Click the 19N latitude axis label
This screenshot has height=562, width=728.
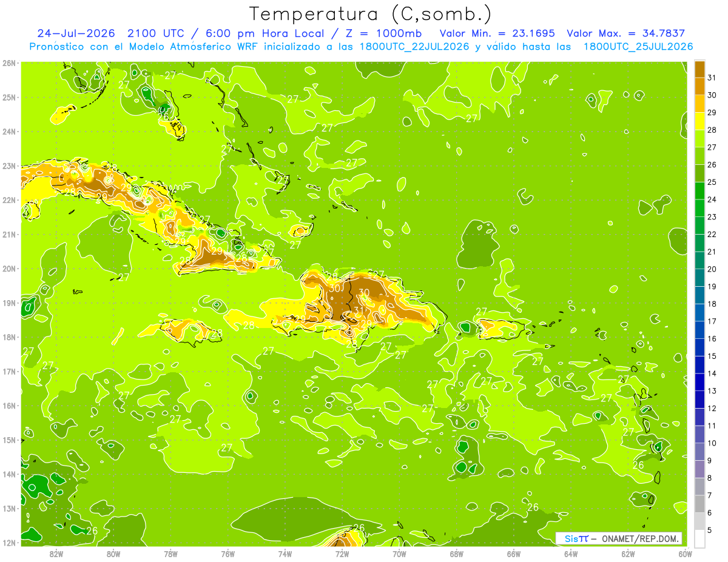9,303
